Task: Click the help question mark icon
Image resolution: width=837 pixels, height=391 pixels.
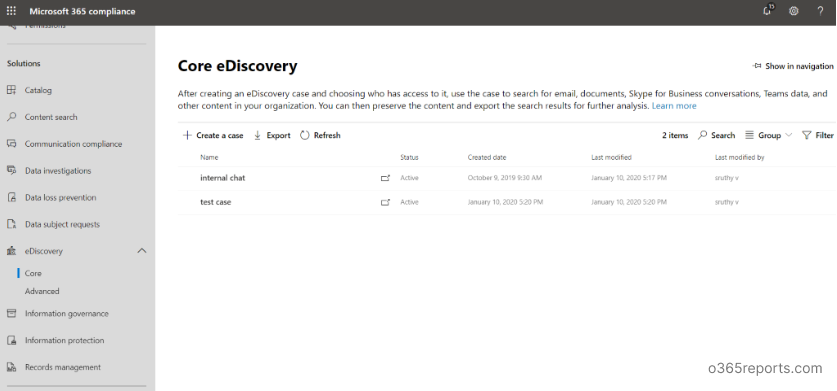Action: (820, 11)
